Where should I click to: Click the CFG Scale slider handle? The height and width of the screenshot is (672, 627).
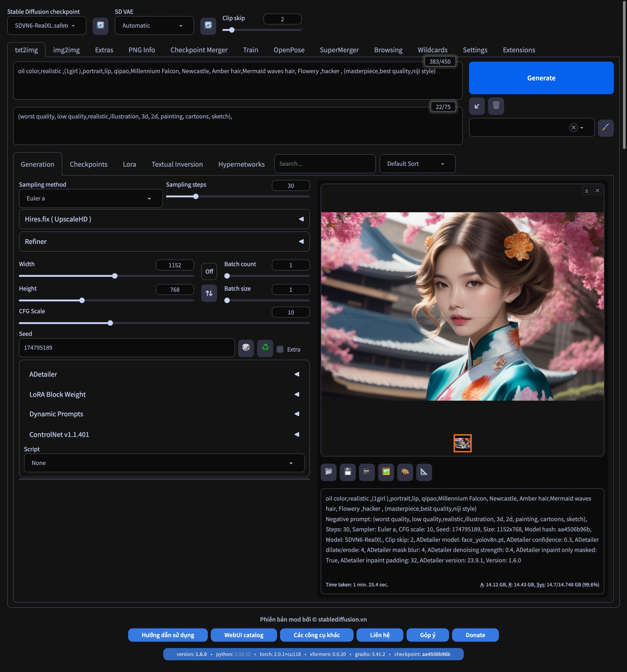tap(110, 323)
